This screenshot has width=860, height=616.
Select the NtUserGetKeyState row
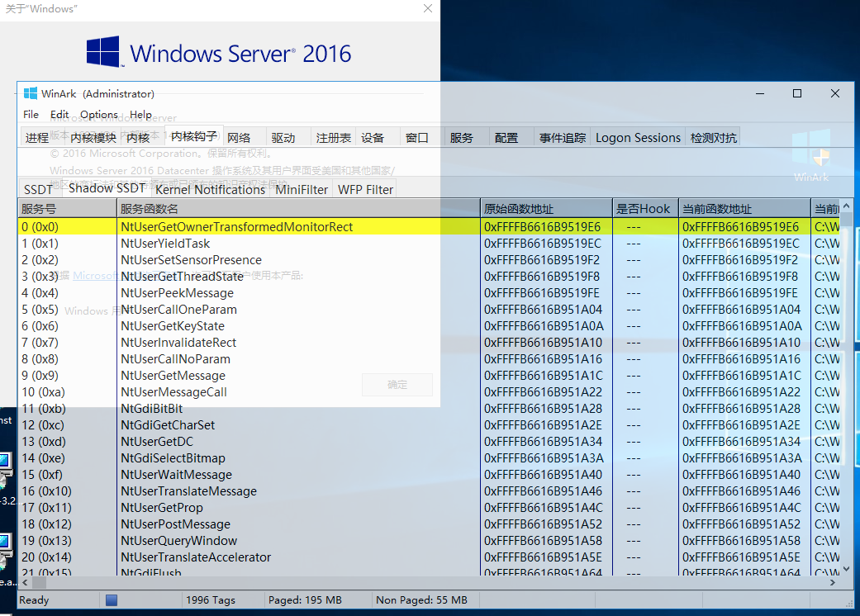(x=429, y=326)
